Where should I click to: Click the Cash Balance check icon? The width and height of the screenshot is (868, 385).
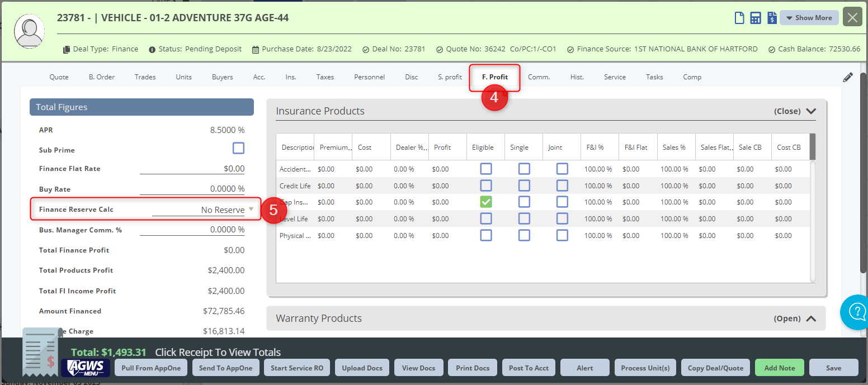point(772,49)
